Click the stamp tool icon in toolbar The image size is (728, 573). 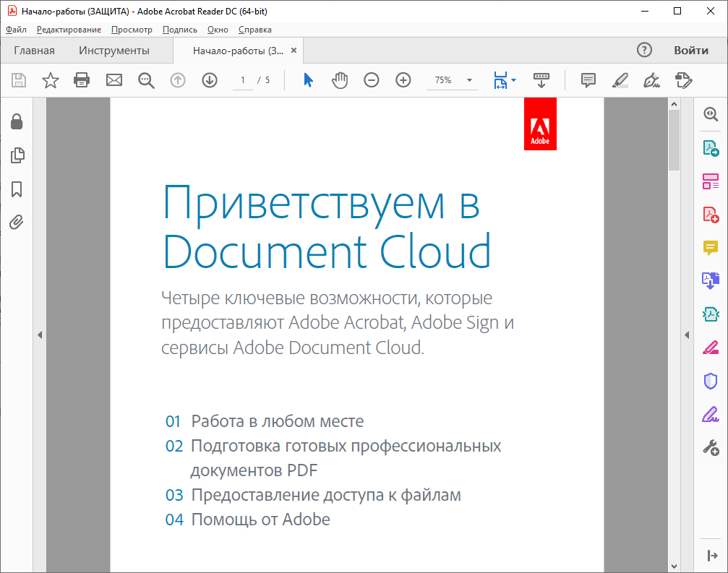tap(683, 80)
